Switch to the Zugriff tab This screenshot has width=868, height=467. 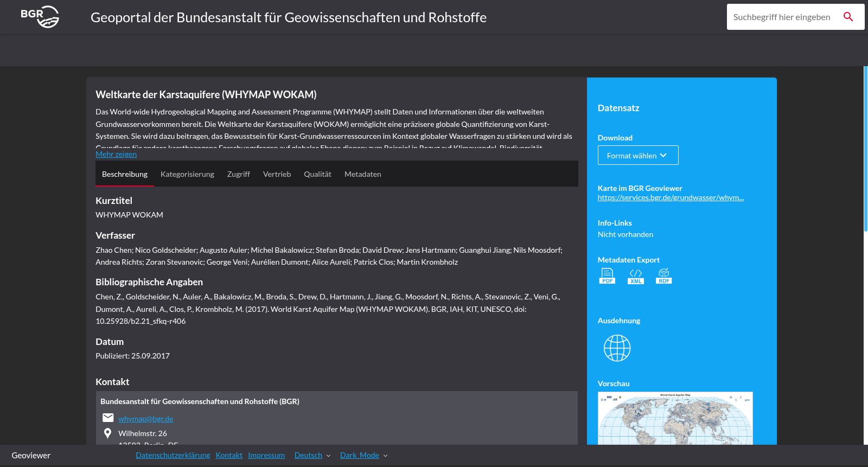click(239, 174)
